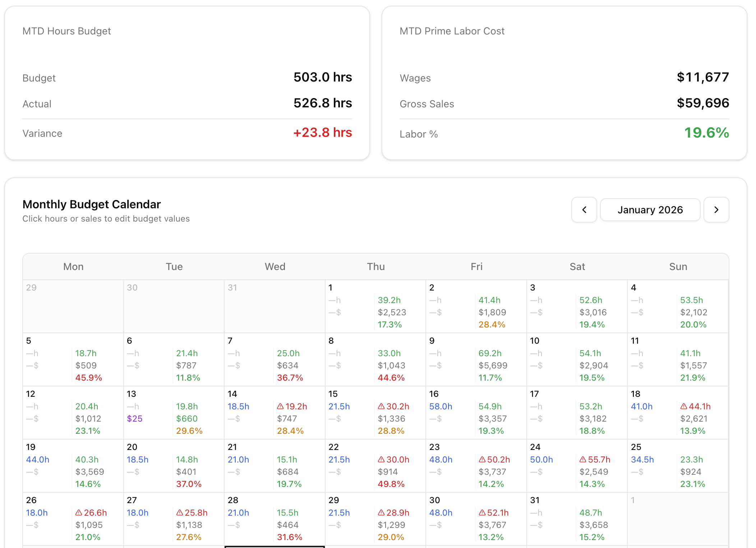This screenshot has width=756, height=548.
Task: Click the 28 date cell number
Action: point(233,500)
